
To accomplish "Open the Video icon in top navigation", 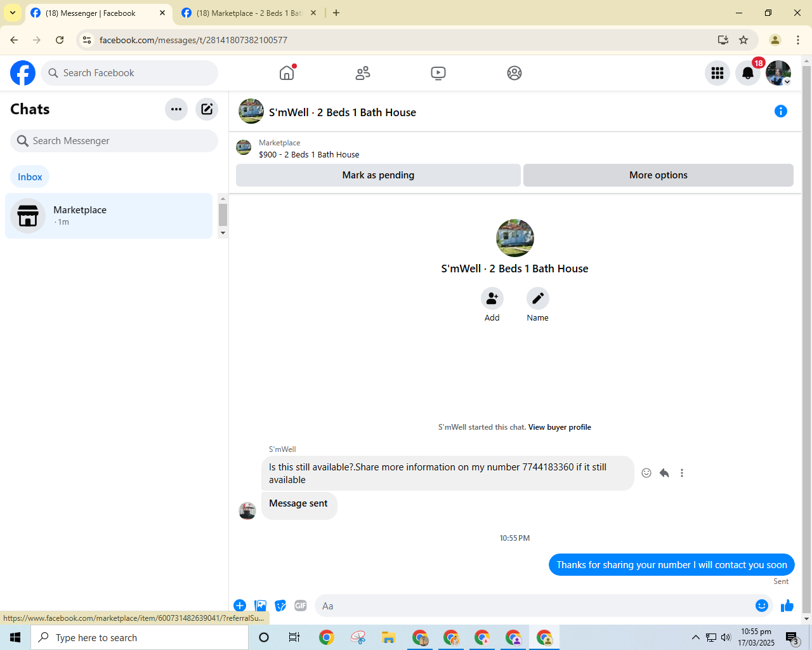I will pyautogui.click(x=438, y=73).
